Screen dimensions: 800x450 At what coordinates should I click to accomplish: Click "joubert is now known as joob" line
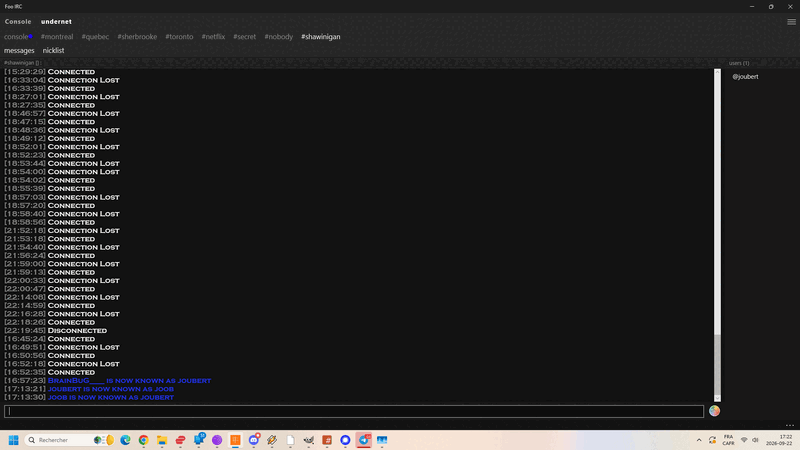89,389
